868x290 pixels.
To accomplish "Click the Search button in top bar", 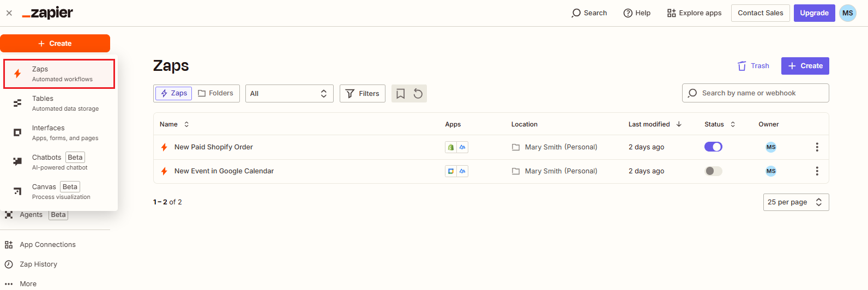I will (589, 13).
